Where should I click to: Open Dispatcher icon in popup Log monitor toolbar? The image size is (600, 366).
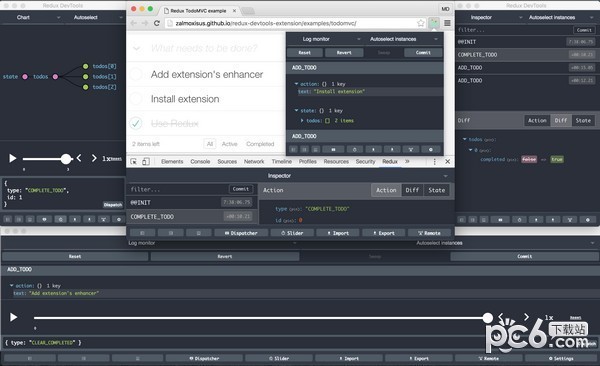[333, 149]
